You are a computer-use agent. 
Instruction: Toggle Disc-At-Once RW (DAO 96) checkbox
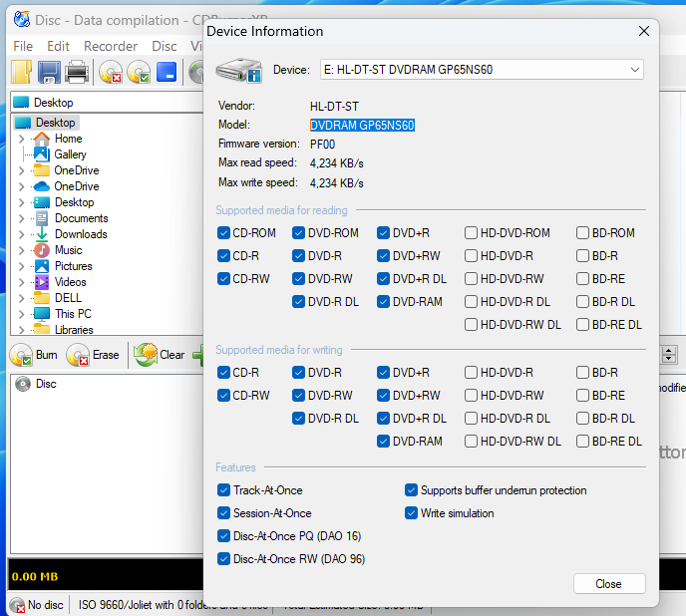tap(223, 559)
